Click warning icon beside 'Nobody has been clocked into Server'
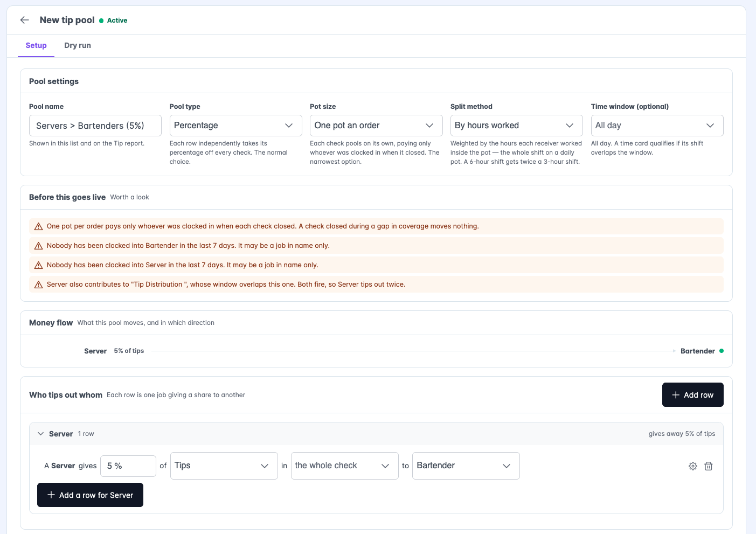 point(38,265)
